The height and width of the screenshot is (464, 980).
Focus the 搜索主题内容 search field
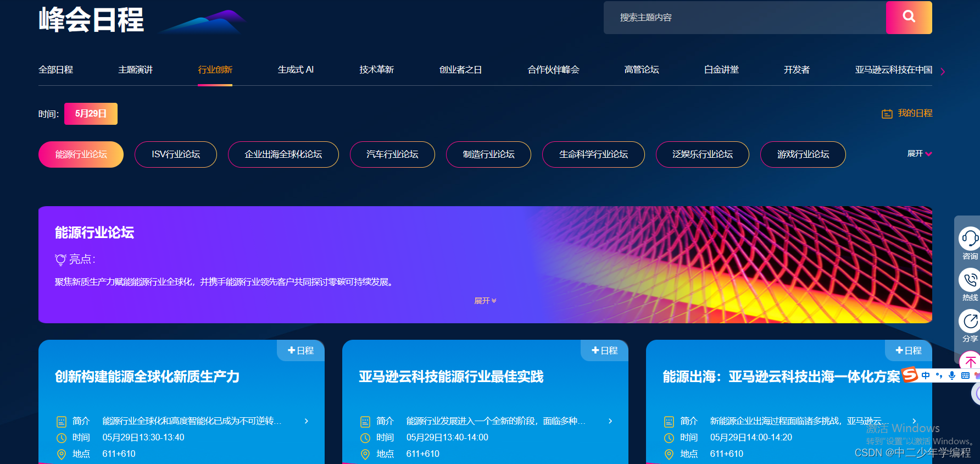pos(745,18)
